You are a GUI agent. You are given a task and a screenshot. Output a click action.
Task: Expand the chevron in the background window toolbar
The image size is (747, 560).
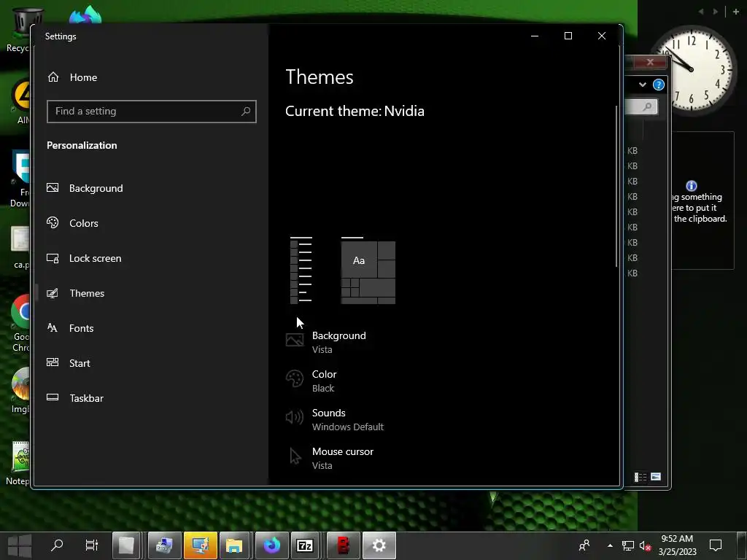tap(642, 85)
